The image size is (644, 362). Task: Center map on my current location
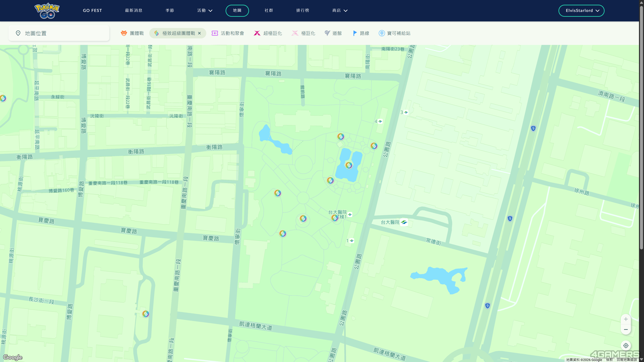pyautogui.click(x=626, y=346)
